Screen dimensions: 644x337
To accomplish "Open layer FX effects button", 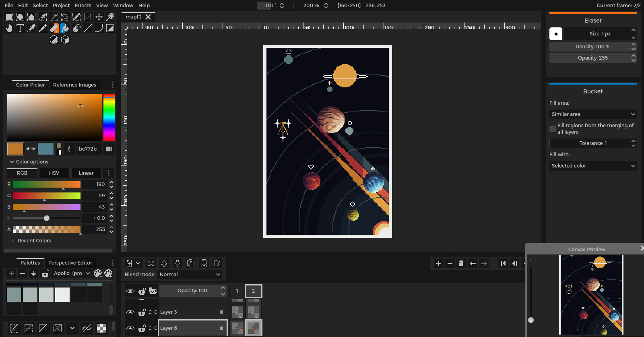I will pos(217,263).
